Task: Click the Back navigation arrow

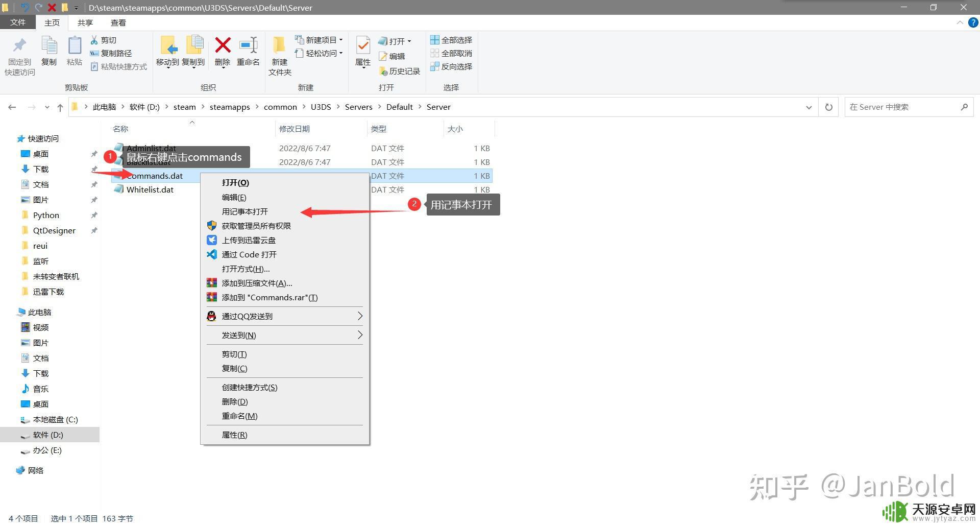Action: pos(12,107)
